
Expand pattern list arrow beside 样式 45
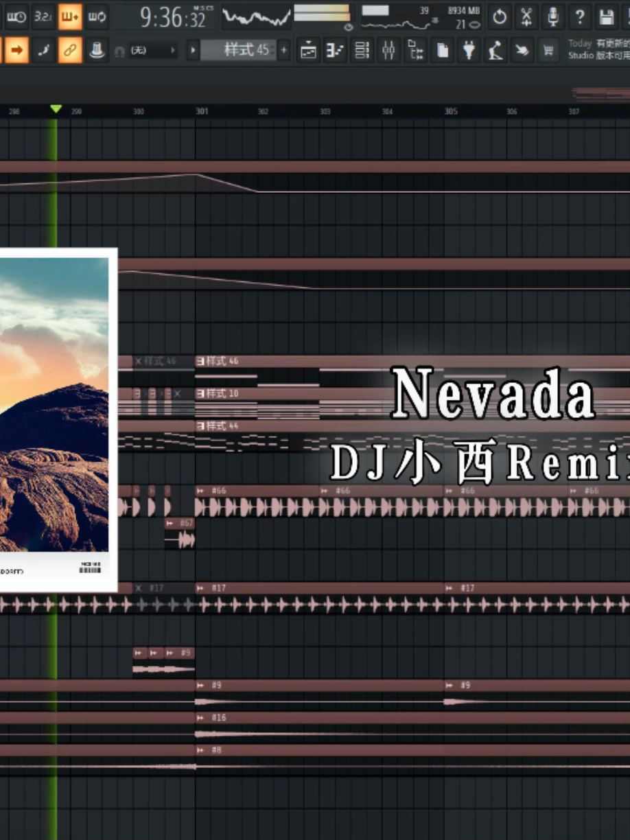pyautogui.click(x=194, y=50)
